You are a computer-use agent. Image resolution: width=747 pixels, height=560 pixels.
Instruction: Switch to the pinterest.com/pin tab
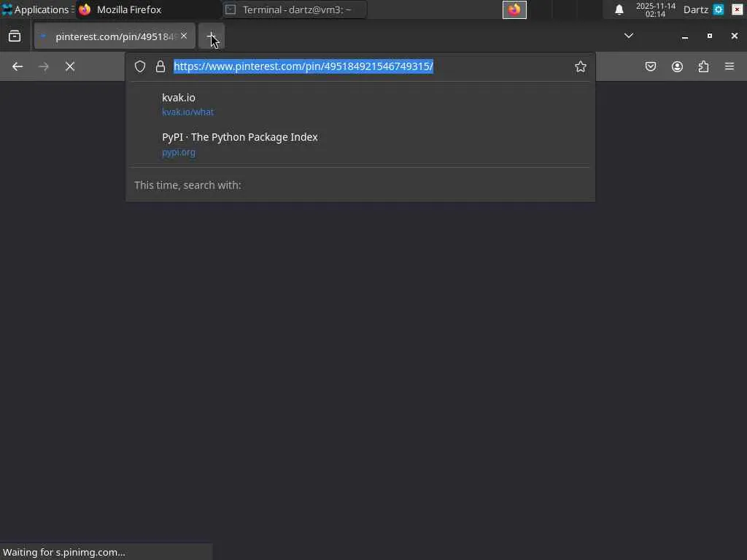115,36
